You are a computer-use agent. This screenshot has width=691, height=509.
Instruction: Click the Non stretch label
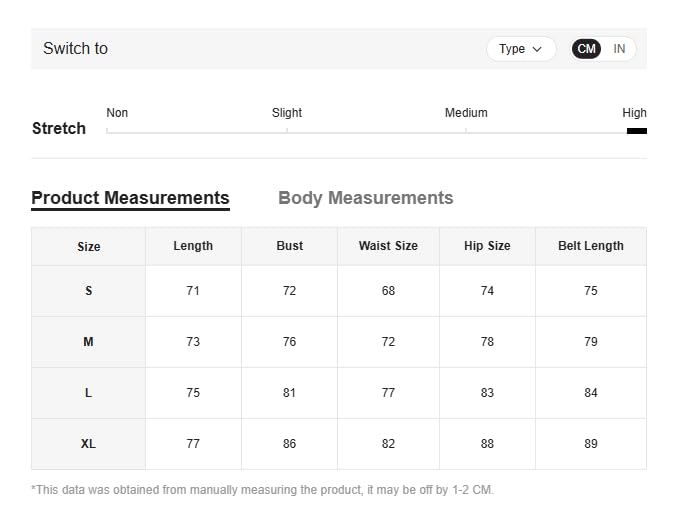tap(117, 113)
